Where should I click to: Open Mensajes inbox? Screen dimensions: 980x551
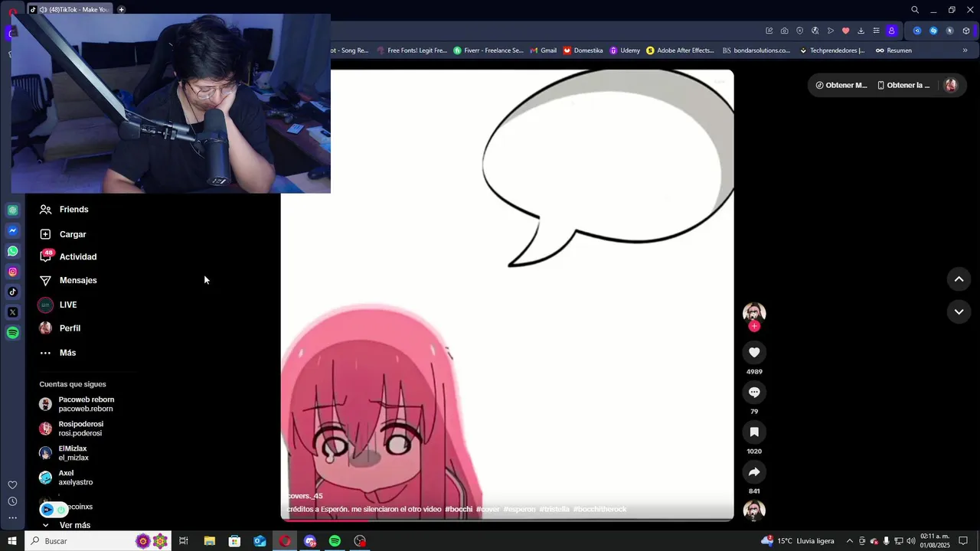pos(67,280)
